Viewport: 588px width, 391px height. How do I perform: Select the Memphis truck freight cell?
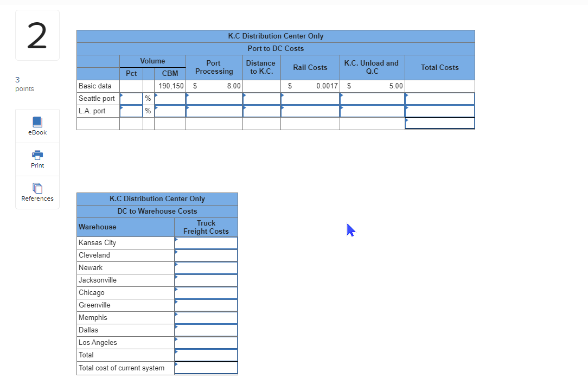click(206, 317)
